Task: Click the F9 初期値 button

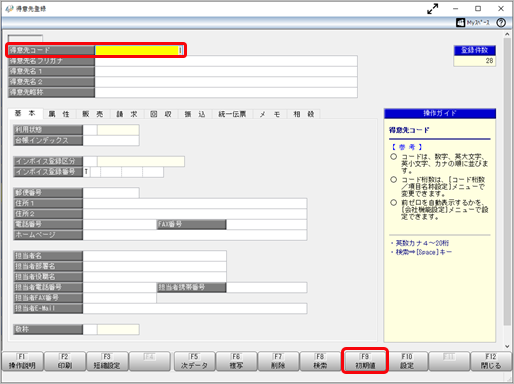Action: [365, 361]
